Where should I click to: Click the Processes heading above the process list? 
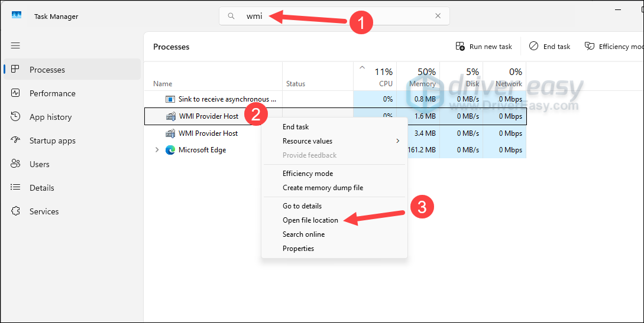[171, 47]
